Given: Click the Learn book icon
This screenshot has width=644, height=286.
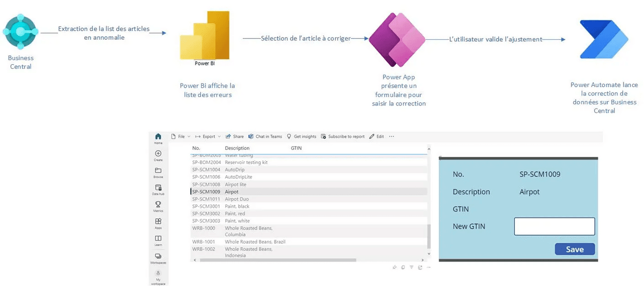Looking at the screenshot, I should pyautogui.click(x=158, y=239).
